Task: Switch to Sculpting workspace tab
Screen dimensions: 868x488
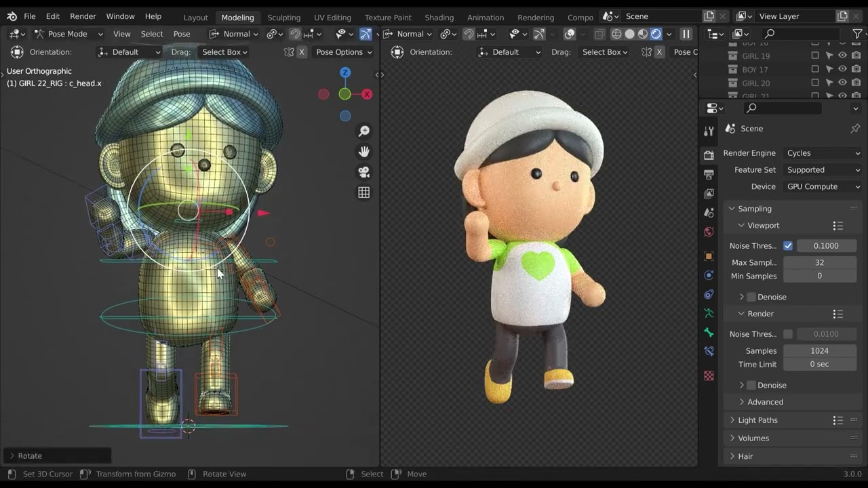Action: pyautogui.click(x=283, y=17)
